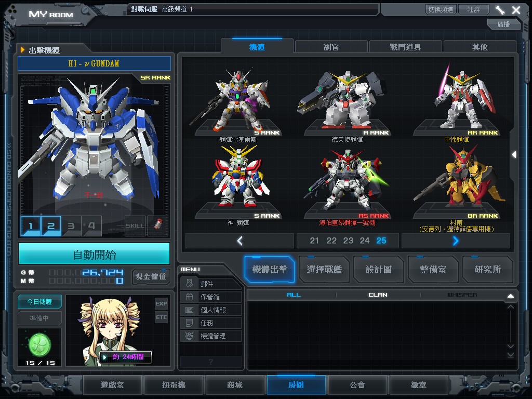Screen dimensions: 532x399
Task: Switch to the 副官 tab
Action: click(331, 47)
